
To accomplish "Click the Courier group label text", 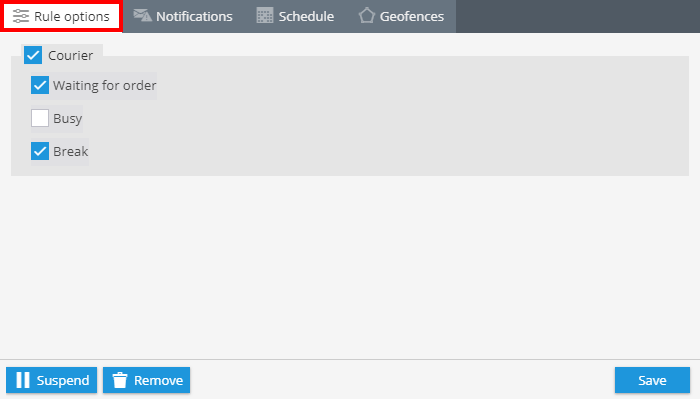I will (x=71, y=55).
